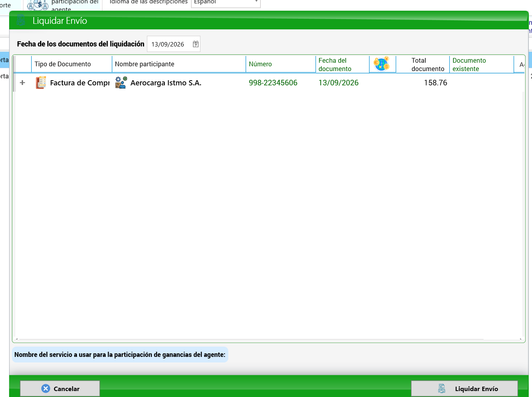
Task: Click the Liquidar Envío title bar icon
Action: click(x=21, y=20)
